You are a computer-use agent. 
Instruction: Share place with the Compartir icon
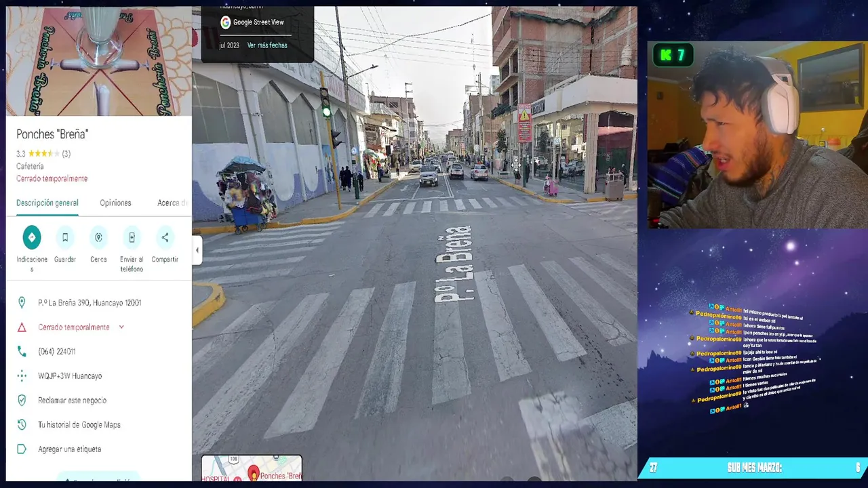point(165,237)
